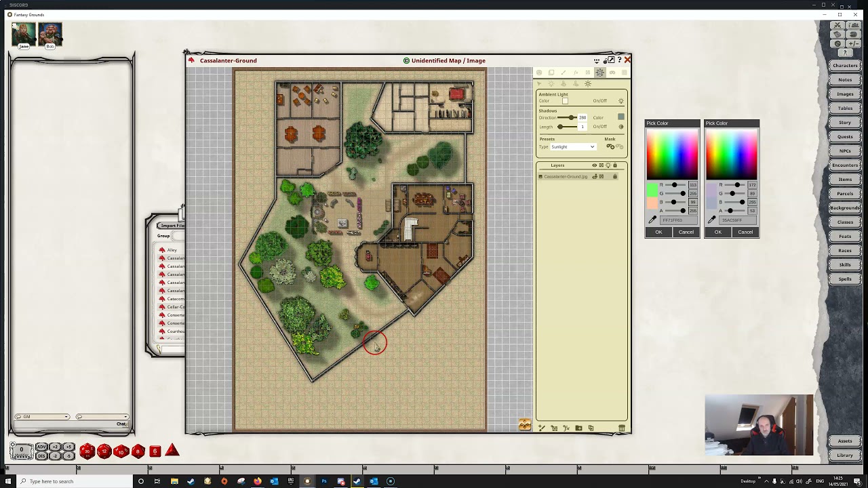Adjust the G slider in left Pick Color dialog

(675, 193)
